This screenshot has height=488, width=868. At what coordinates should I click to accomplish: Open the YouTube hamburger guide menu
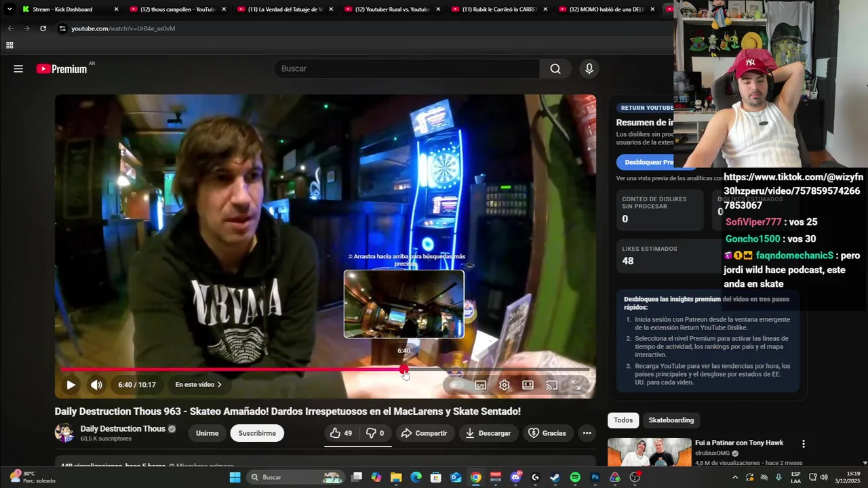(18, 68)
